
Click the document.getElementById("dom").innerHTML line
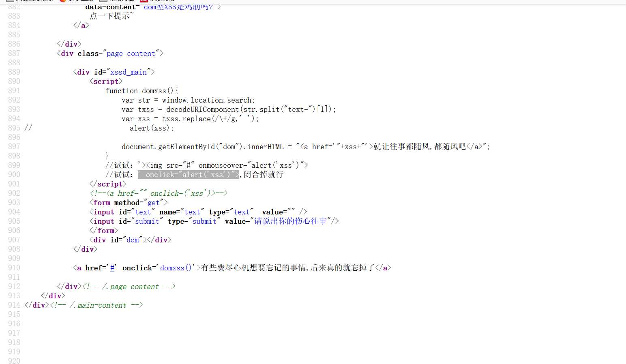point(306,147)
